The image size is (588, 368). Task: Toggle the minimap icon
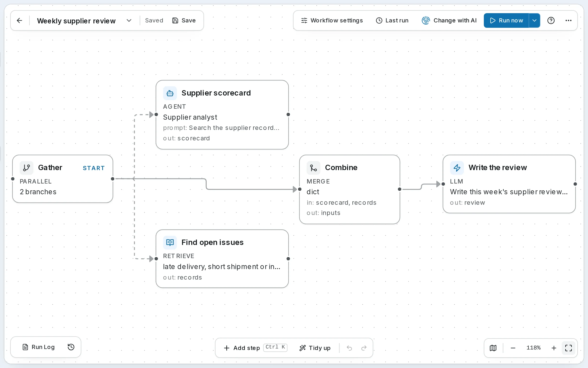pos(493,348)
